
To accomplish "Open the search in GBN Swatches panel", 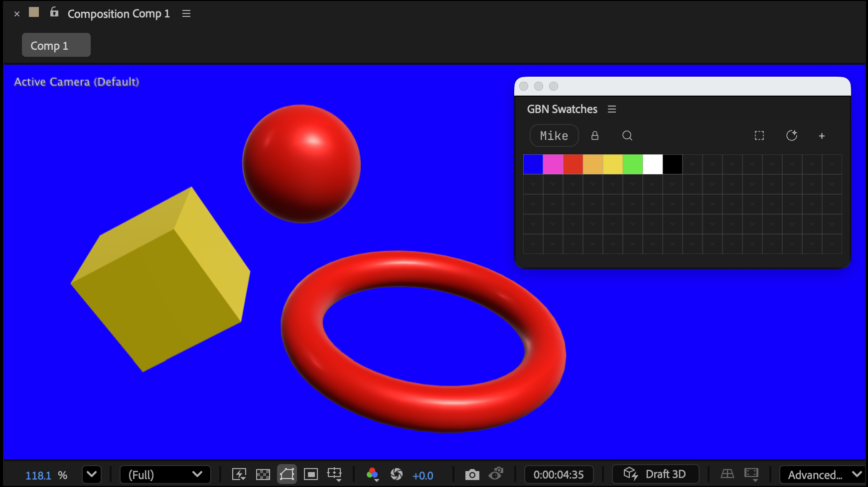I will [627, 135].
